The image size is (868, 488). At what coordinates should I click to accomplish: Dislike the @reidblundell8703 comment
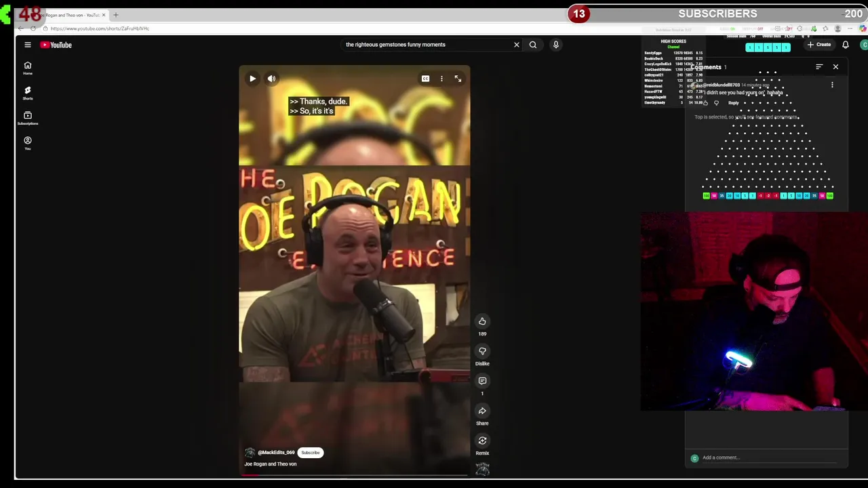click(716, 103)
